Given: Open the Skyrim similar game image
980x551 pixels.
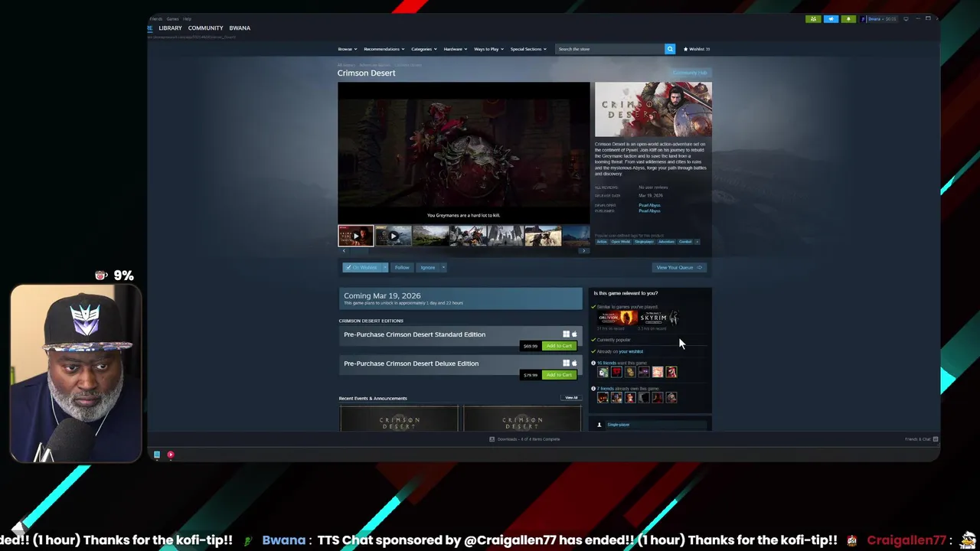Looking at the screenshot, I should (x=658, y=318).
